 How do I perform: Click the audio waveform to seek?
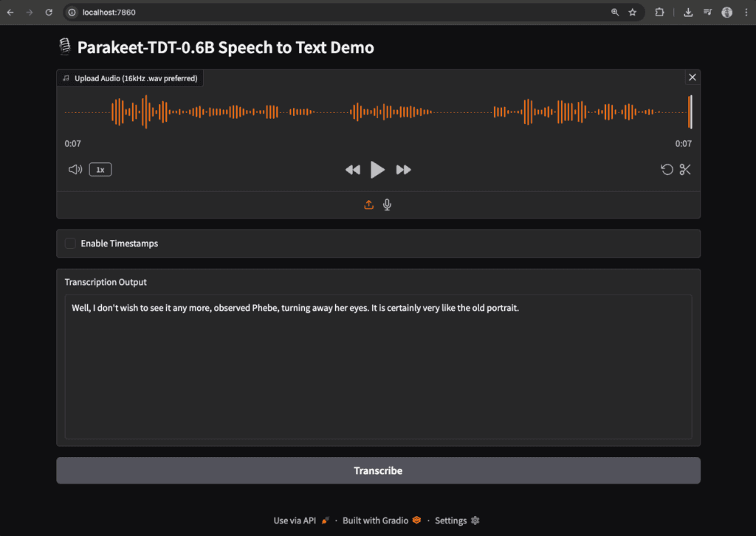tap(379, 112)
